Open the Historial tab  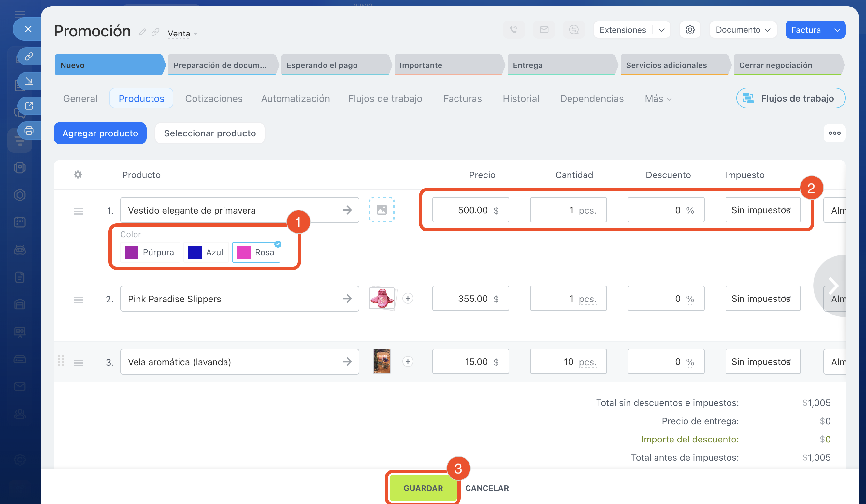point(521,99)
